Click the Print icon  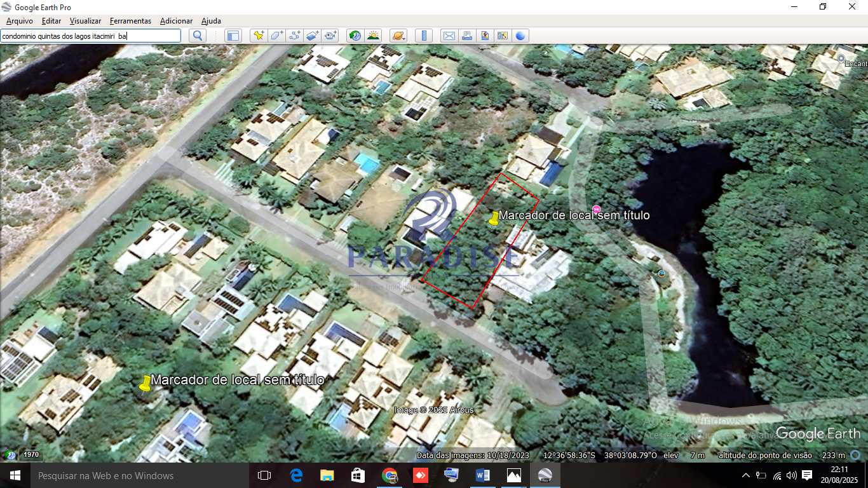(x=467, y=36)
